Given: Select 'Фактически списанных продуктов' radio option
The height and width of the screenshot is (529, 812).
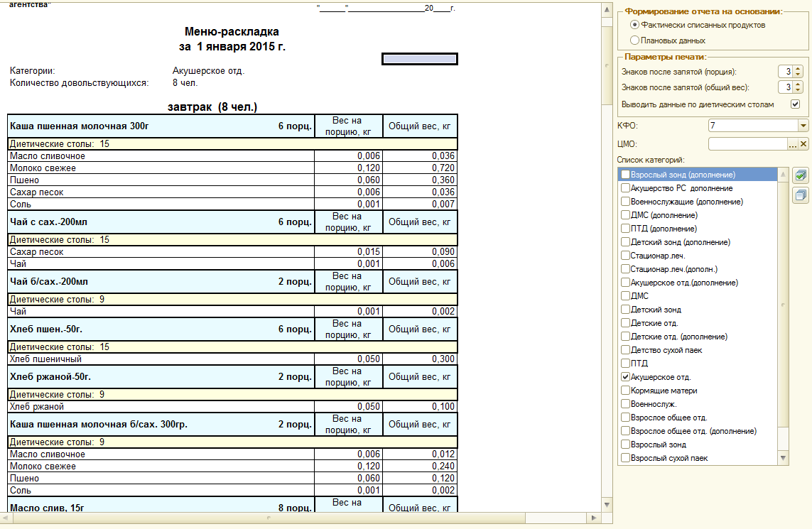Looking at the screenshot, I should 634,25.
